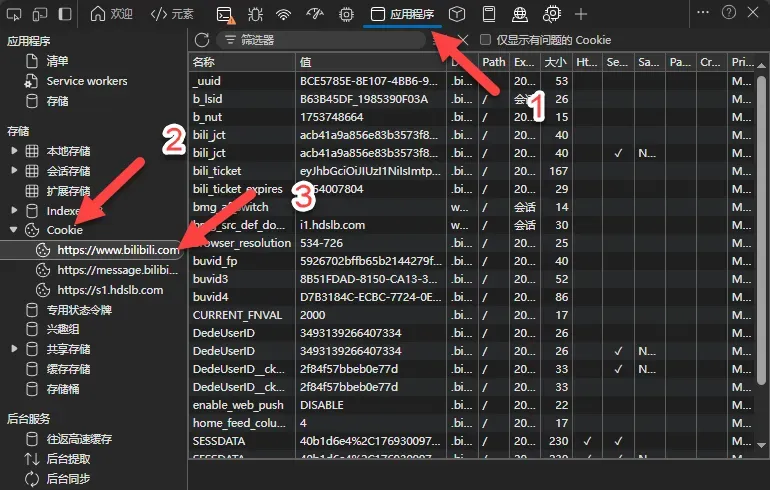Click the 534-726 value cell
The width and height of the screenshot is (770, 490).
(x=371, y=243)
